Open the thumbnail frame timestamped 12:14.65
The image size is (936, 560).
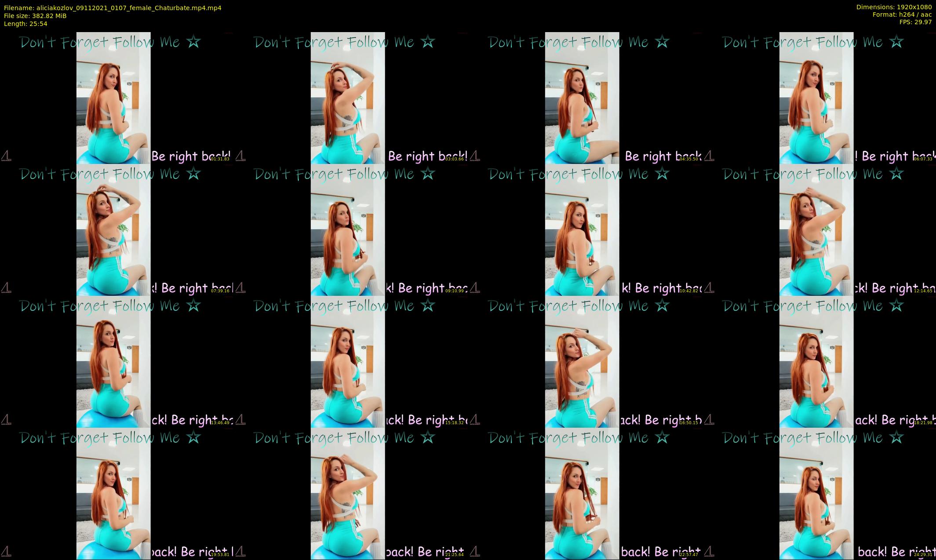tap(819, 229)
